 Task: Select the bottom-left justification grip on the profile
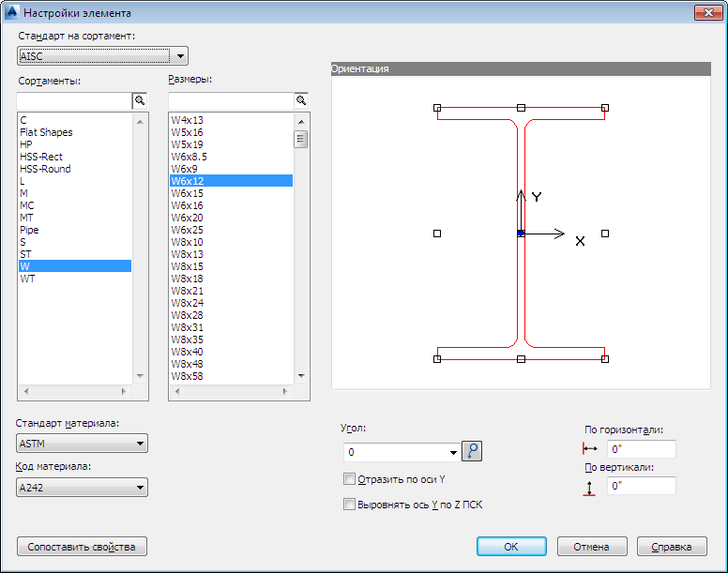point(437,358)
